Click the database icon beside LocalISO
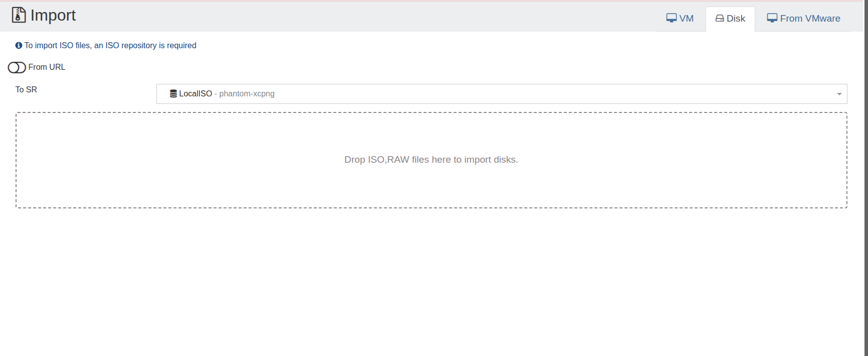 [173, 94]
